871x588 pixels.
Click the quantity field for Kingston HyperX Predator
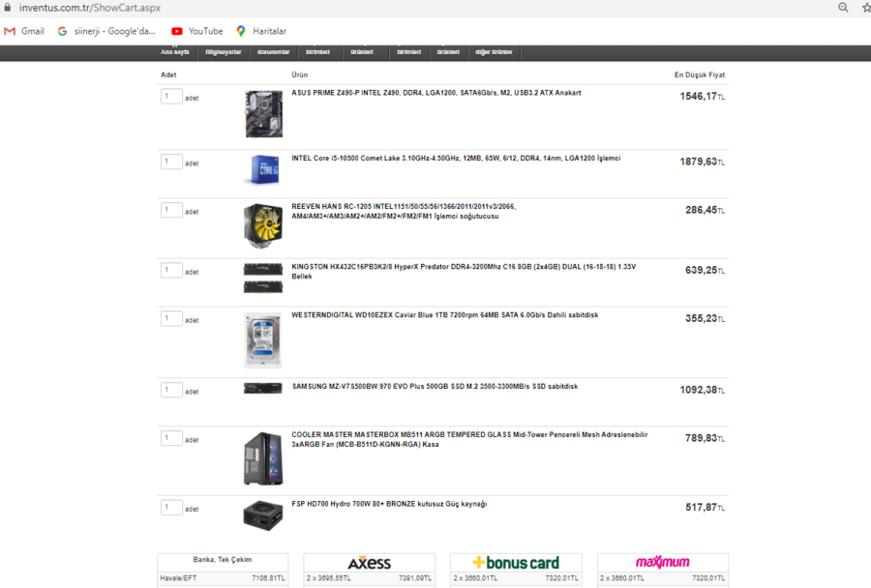coord(171,270)
